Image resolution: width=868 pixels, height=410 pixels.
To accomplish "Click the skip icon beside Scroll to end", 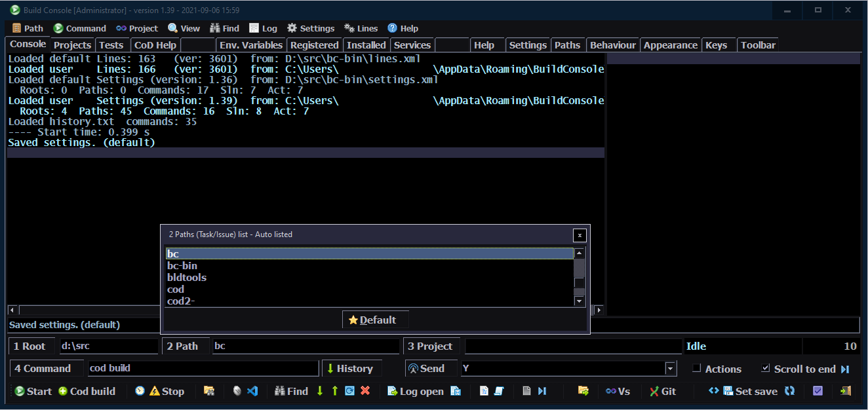I will pyautogui.click(x=845, y=369).
